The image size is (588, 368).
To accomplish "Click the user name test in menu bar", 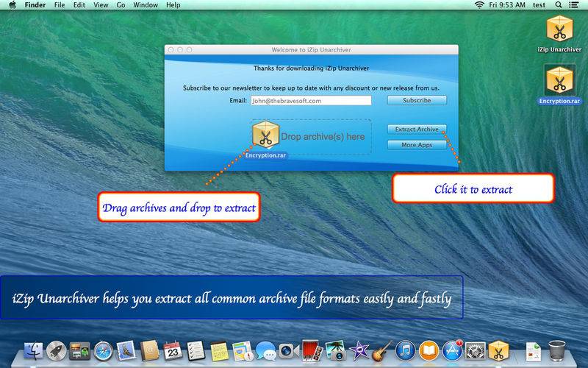I will coord(539,5).
